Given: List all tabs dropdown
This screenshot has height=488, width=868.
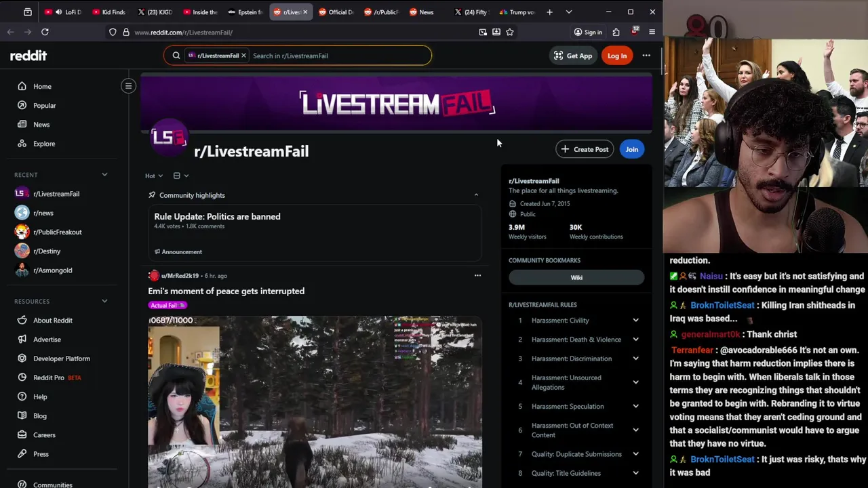Looking at the screenshot, I should point(568,12).
